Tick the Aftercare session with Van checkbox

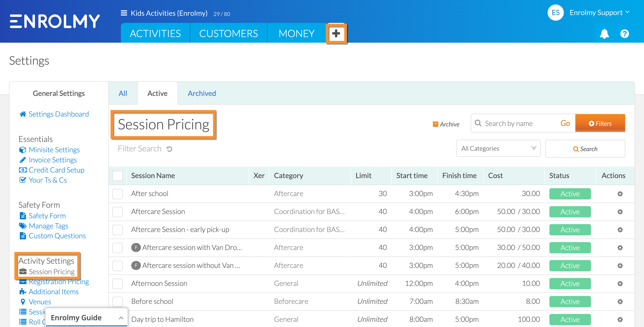pos(117,248)
